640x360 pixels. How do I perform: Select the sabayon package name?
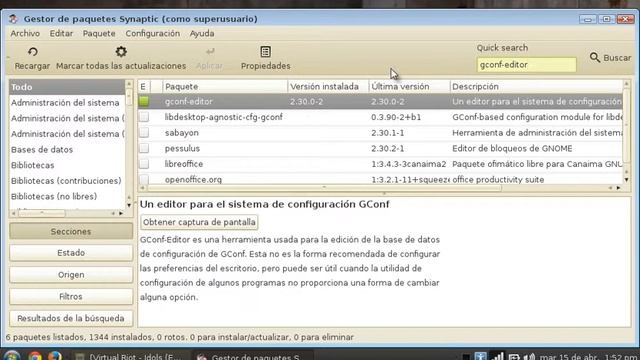[182, 133]
